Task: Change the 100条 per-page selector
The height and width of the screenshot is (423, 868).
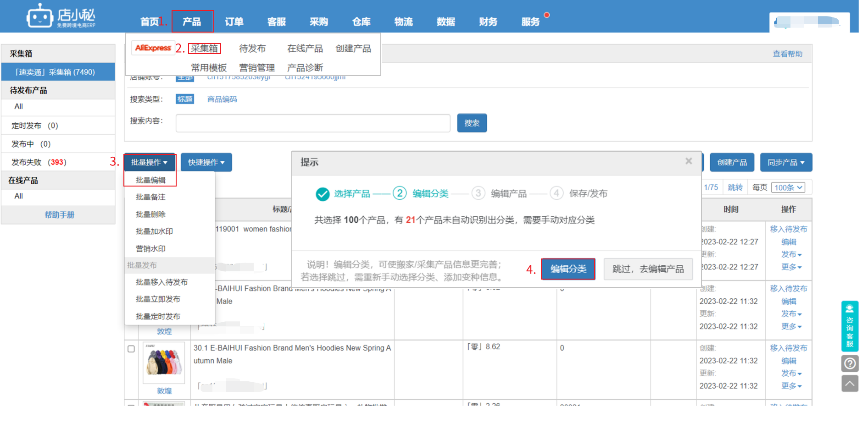Action: 789,187
